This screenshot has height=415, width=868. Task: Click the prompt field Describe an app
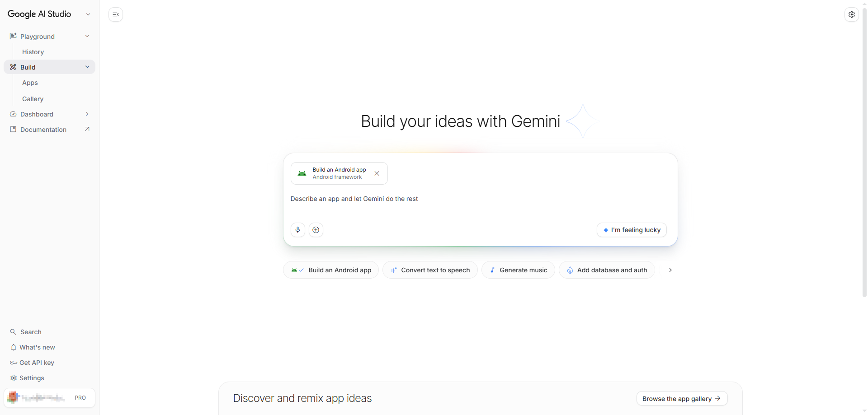click(480, 199)
